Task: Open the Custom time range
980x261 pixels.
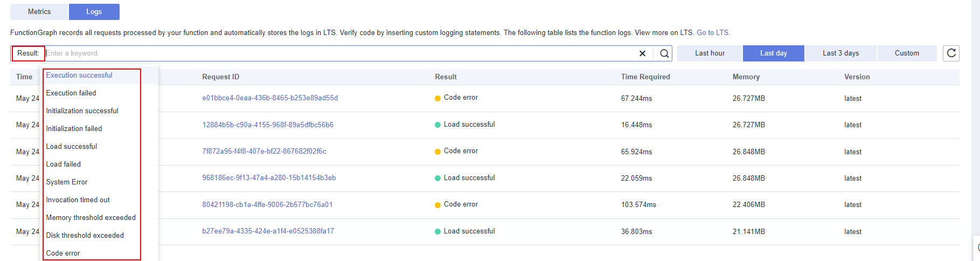Action: tap(907, 53)
